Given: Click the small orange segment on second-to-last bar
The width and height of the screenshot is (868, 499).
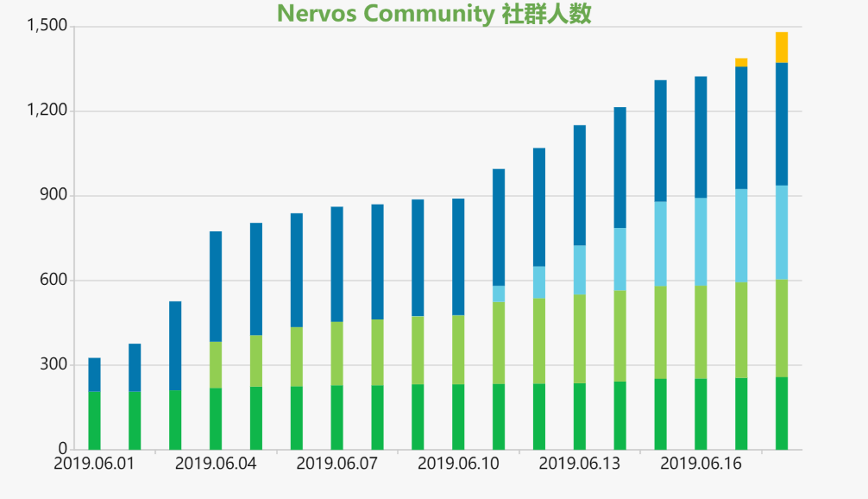Looking at the screenshot, I should tap(741, 62).
